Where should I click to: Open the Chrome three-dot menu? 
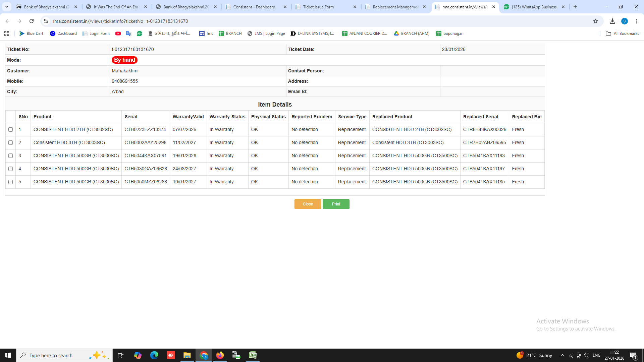(x=637, y=21)
